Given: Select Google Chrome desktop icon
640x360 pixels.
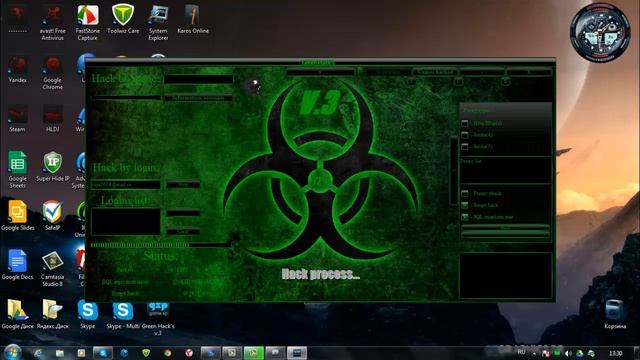Looking at the screenshot, I should coord(52,73).
